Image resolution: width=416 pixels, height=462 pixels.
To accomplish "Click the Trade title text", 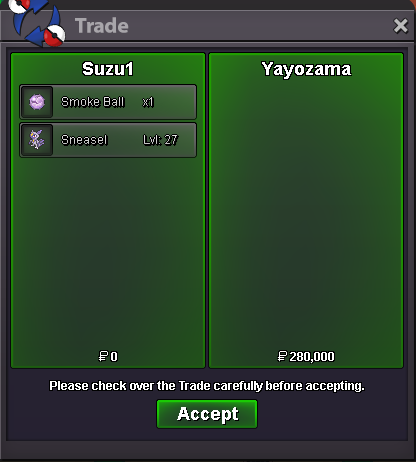I will pos(102,26).
